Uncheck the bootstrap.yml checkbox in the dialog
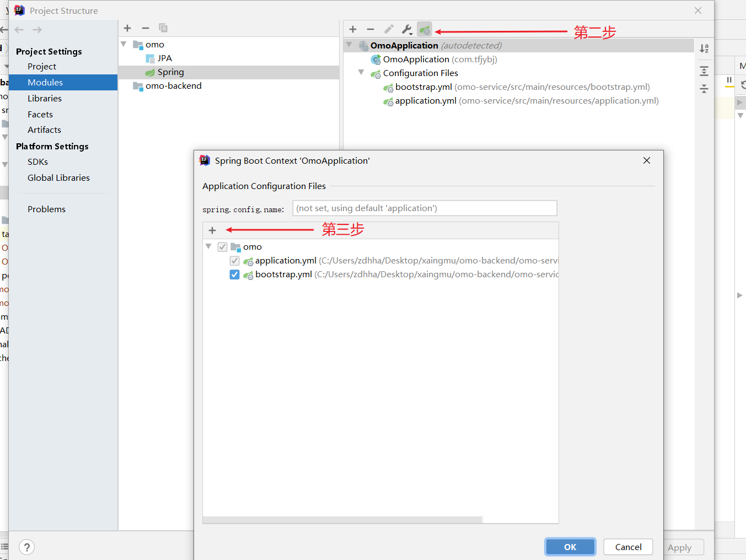The height and width of the screenshot is (560, 746). click(x=234, y=274)
